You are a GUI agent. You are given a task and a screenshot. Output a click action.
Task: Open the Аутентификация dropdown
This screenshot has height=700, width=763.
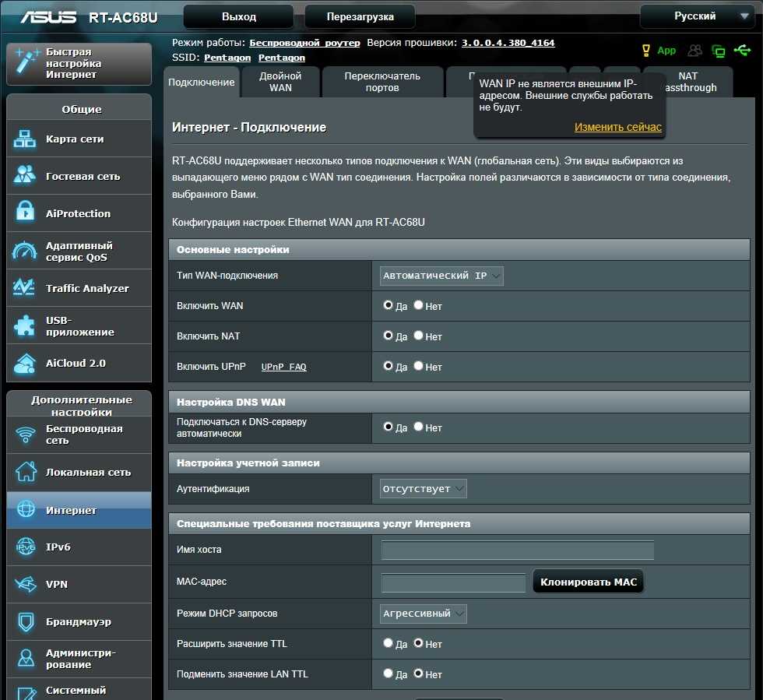tap(423, 489)
